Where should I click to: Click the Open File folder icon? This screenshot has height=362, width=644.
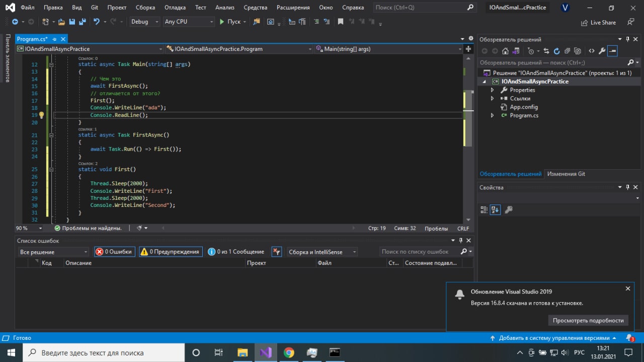61,22
